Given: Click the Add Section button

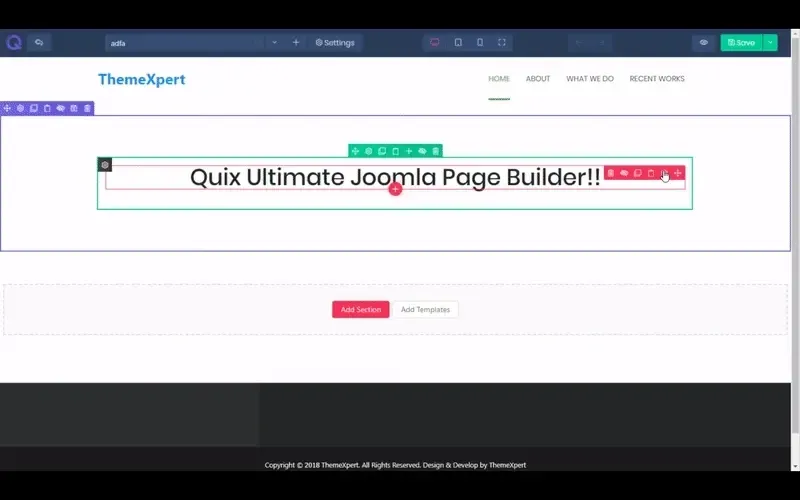Looking at the screenshot, I should coord(361,309).
